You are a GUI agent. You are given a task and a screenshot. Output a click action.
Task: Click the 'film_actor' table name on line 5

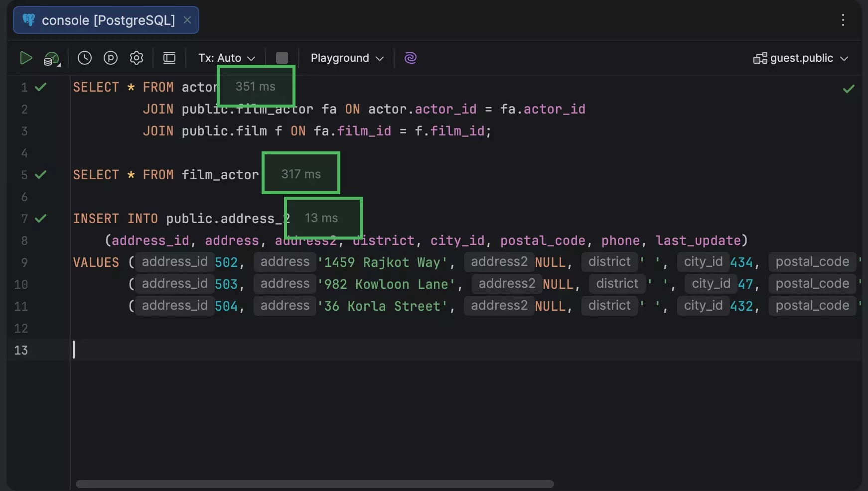pos(220,175)
